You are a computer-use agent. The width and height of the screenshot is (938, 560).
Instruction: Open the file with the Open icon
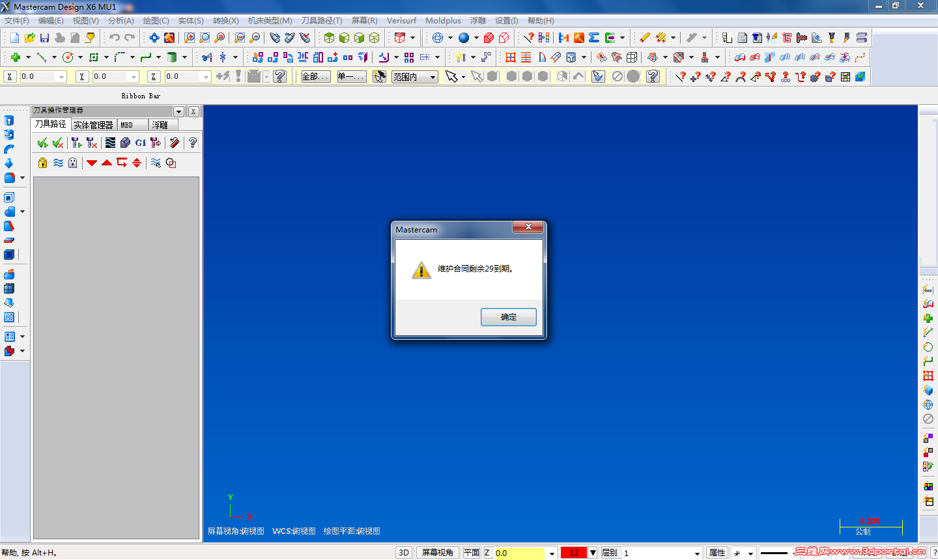[x=29, y=37]
